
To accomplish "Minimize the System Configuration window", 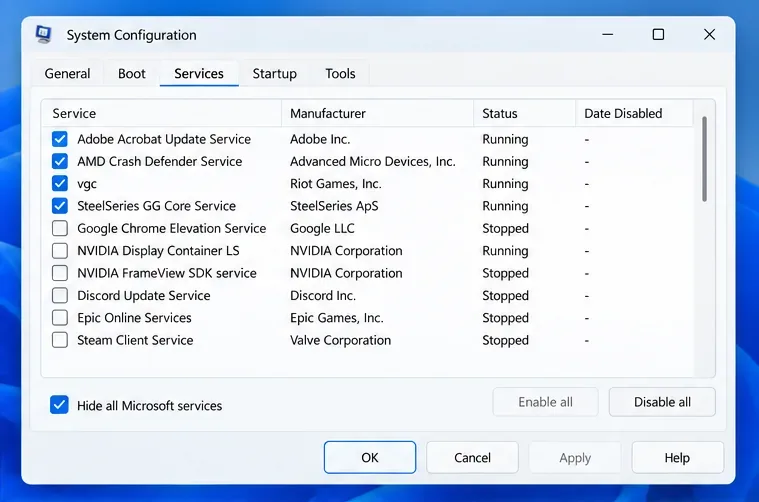I will (607, 34).
